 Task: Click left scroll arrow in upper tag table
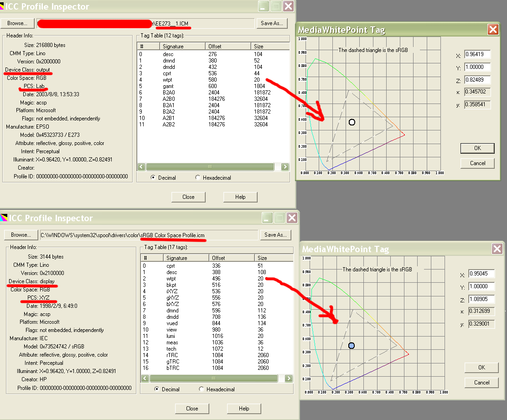141,166
